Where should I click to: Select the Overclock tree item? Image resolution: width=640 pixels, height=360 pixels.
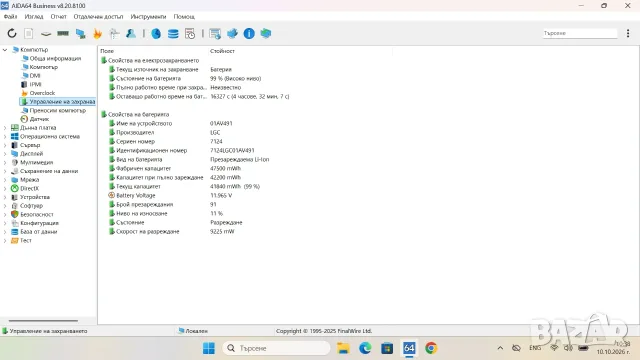[42, 93]
